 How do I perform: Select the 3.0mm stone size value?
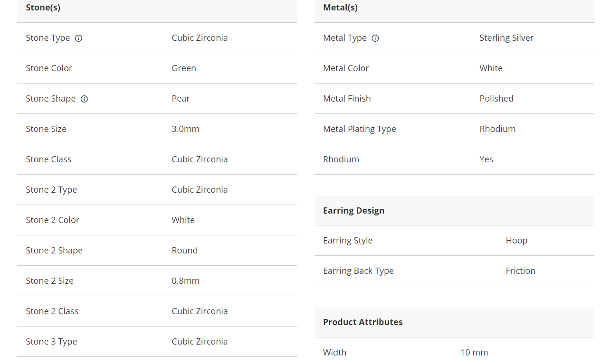185,129
